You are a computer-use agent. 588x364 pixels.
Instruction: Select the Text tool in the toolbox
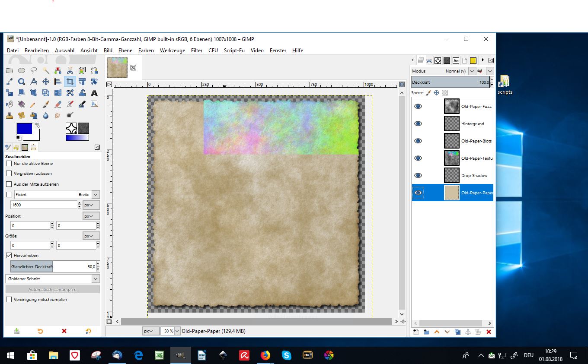[94, 93]
